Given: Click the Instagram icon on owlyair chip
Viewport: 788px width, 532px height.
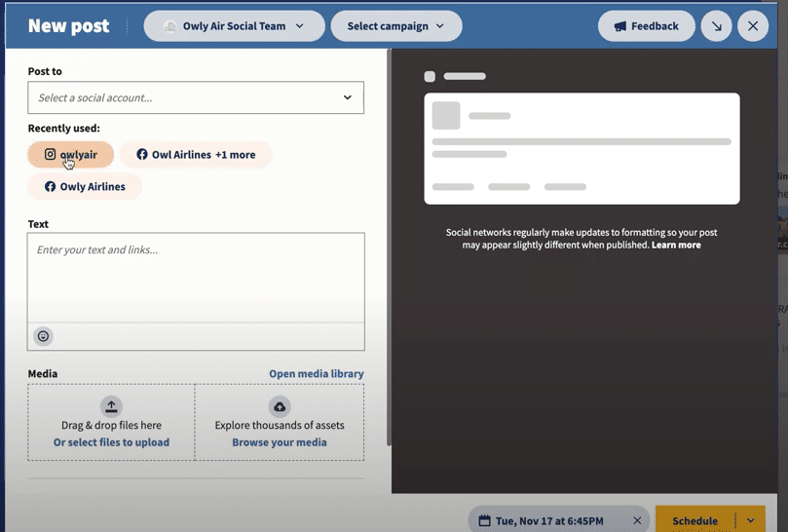Looking at the screenshot, I should click(50, 154).
